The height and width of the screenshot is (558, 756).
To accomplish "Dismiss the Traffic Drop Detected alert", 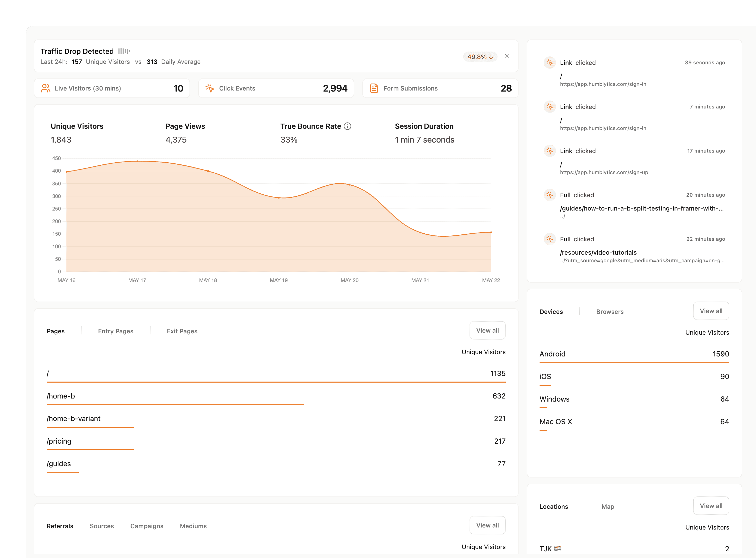I will pyautogui.click(x=506, y=56).
